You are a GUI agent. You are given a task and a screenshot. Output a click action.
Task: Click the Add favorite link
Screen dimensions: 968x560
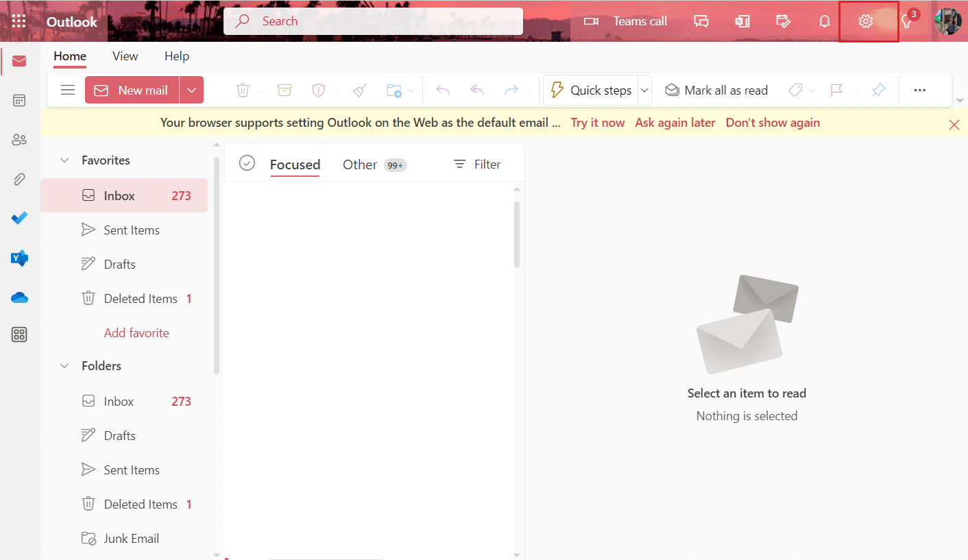(136, 332)
